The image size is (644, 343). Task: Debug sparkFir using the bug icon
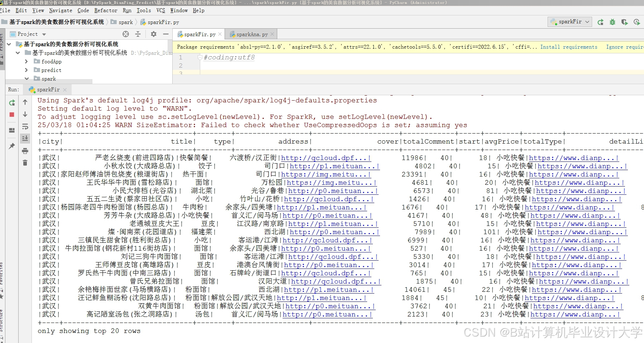[x=613, y=22]
